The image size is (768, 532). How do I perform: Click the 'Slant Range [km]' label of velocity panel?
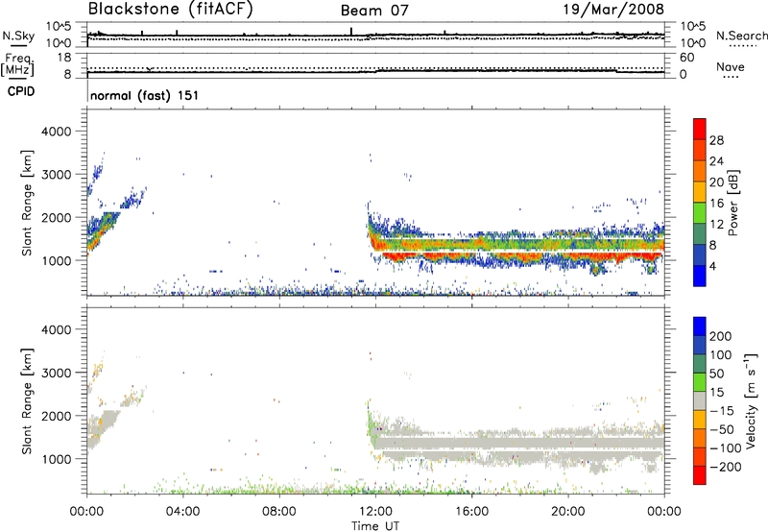28,400
